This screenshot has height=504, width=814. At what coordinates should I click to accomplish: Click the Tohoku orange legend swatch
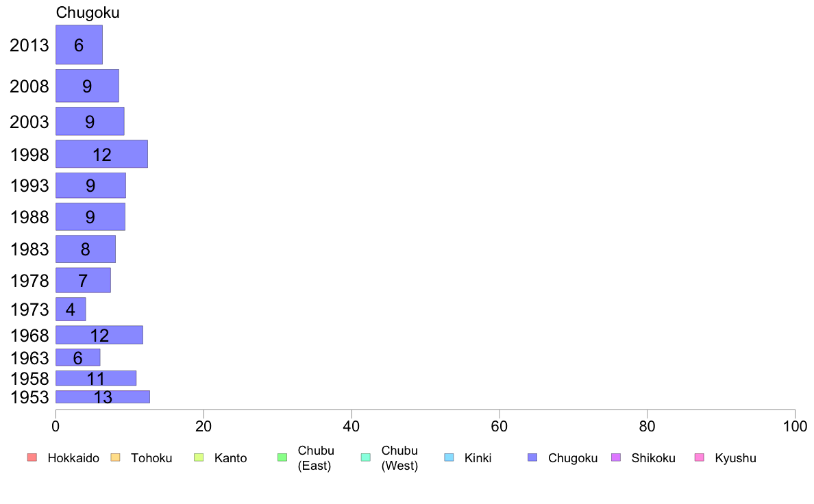115,457
